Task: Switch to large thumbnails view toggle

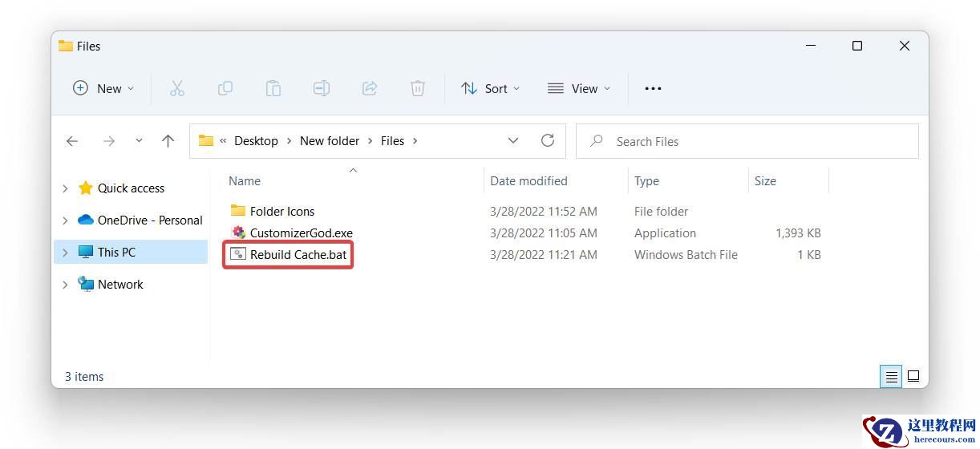Action: pyautogui.click(x=913, y=376)
